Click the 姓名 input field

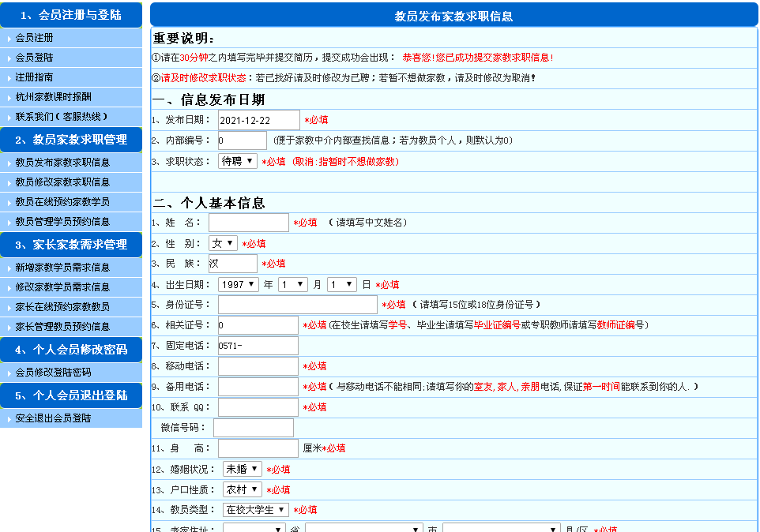[249, 223]
